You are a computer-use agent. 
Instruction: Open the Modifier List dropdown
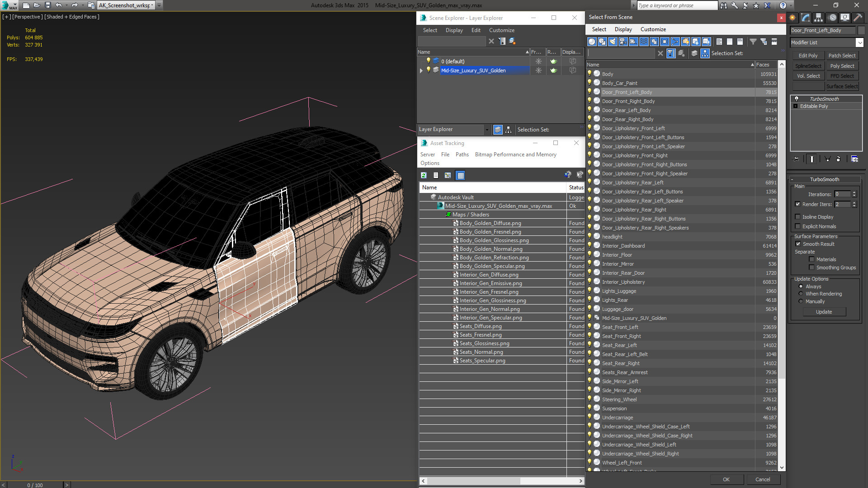[x=859, y=42]
